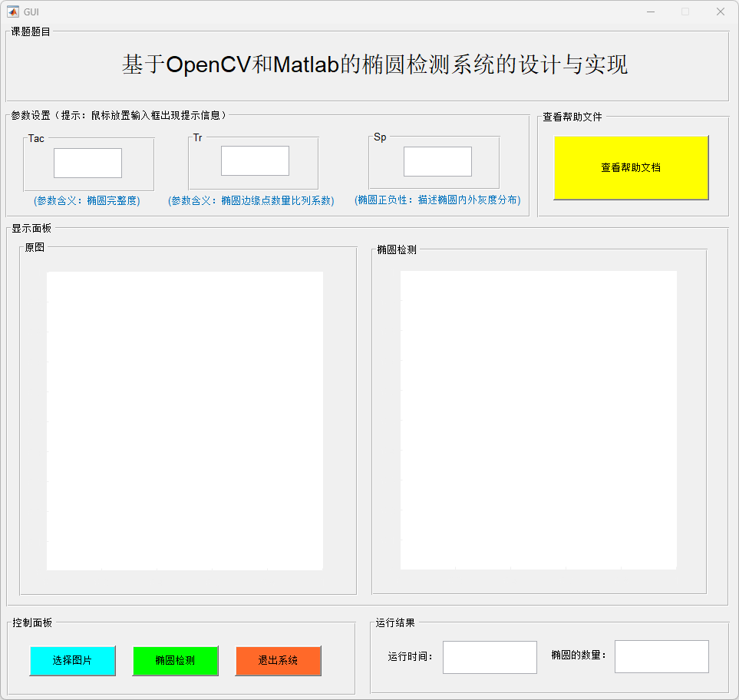Click the 显示面板 panel heading

click(x=31, y=228)
